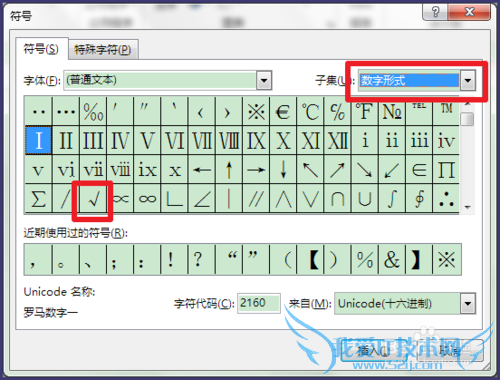Select recently used reference mark
The image size is (500, 380).
click(446, 259)
